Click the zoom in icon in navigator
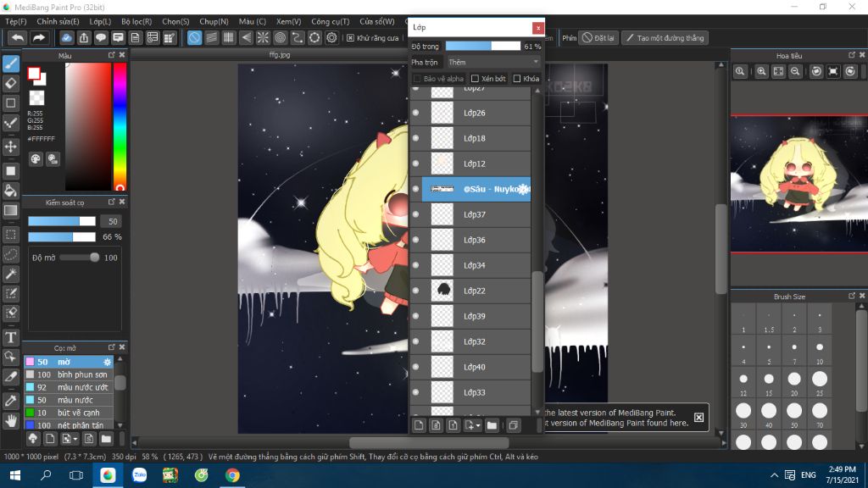Screen dimensions: 868x488 click(761, 71)
